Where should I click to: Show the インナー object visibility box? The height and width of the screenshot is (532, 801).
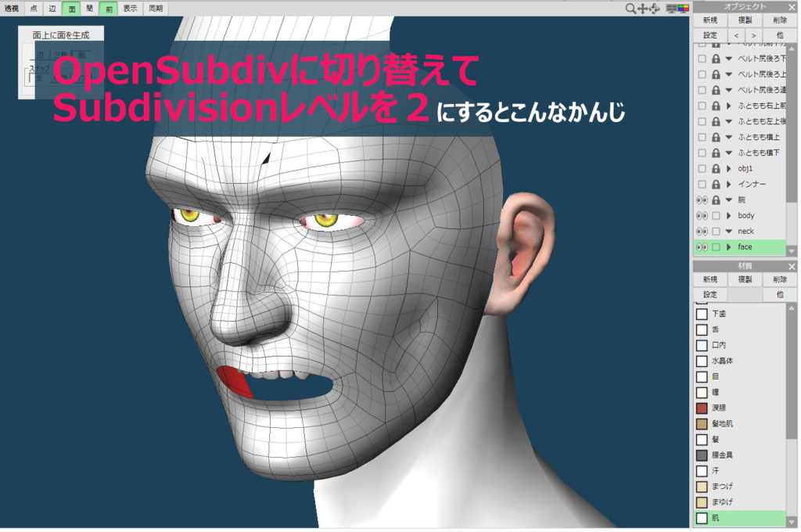(x=702, y=184)
